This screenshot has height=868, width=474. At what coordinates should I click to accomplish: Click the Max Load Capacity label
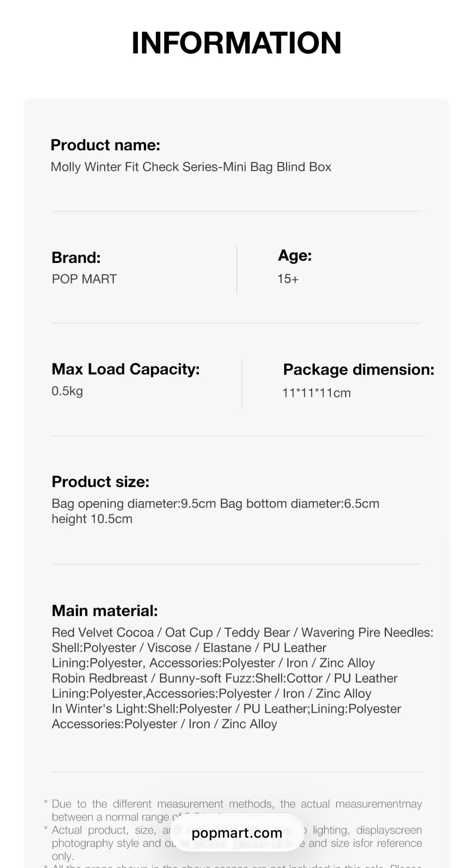pos(126,369)
